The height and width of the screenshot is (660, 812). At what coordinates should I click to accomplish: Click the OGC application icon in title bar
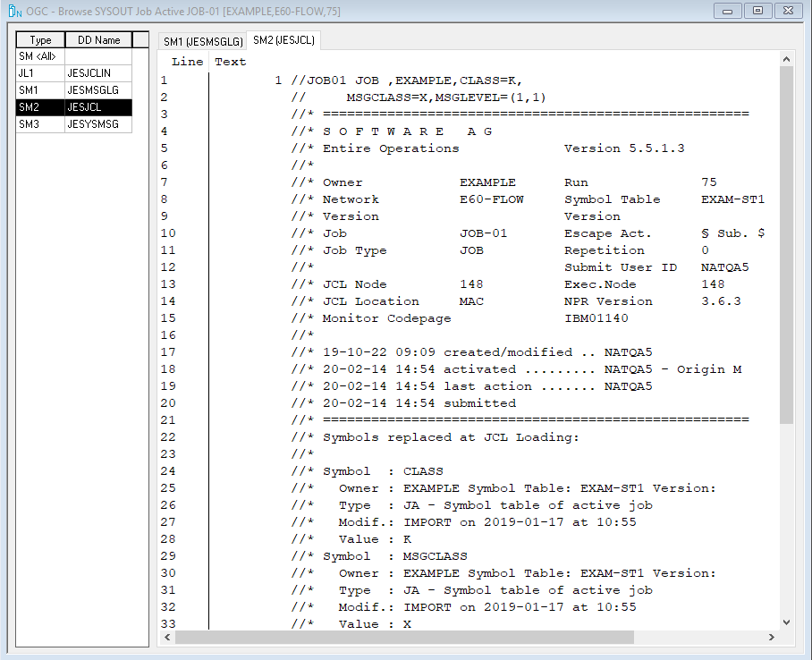14,11
